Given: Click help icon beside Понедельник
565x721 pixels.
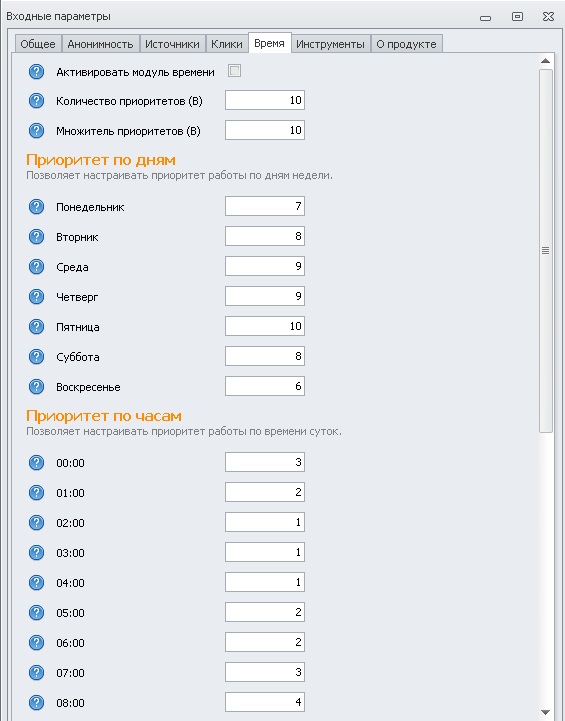Looking at the screenshot, I should pyautogui.click(x=36, y=207).
